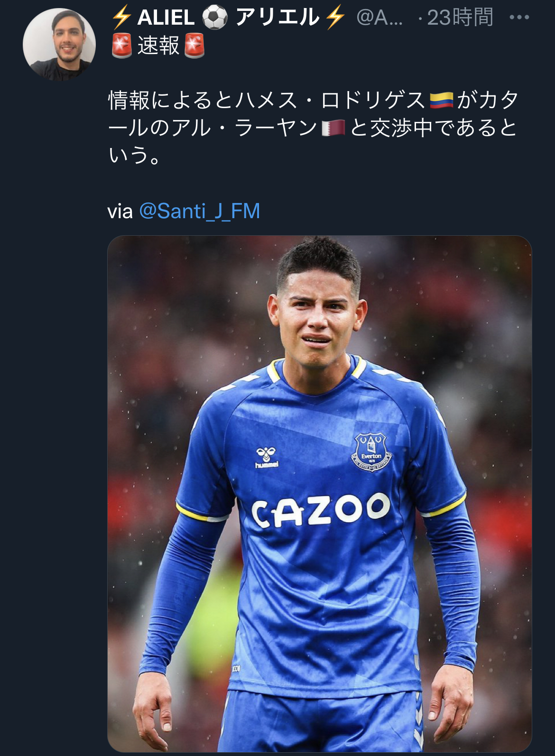Select the アリエル katakana name

click(277, 18)
